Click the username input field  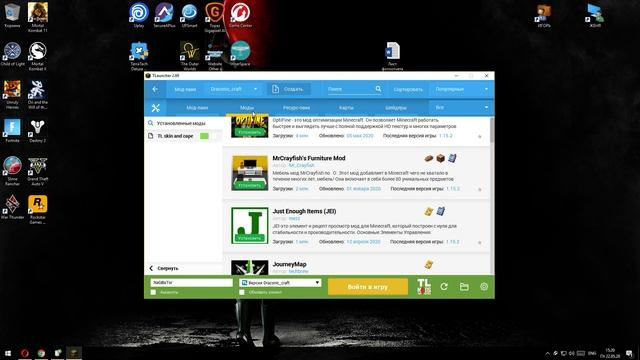(191, 282)
